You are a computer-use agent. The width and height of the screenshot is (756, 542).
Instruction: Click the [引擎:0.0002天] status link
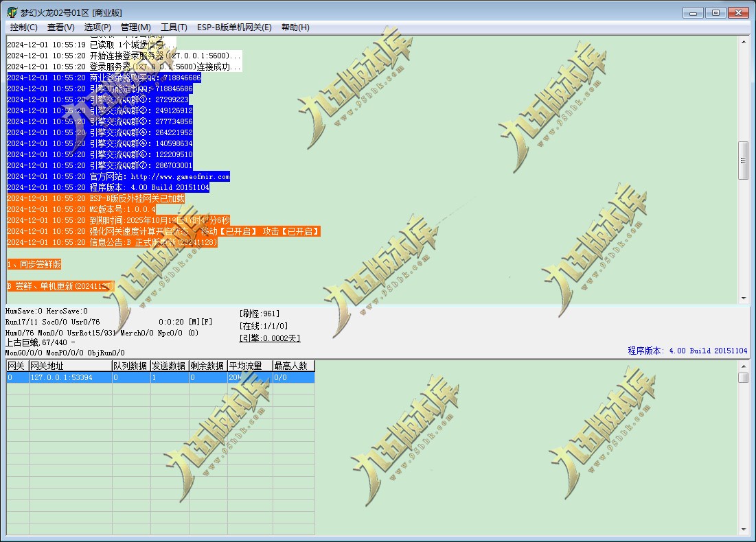(x=270, y=338)
